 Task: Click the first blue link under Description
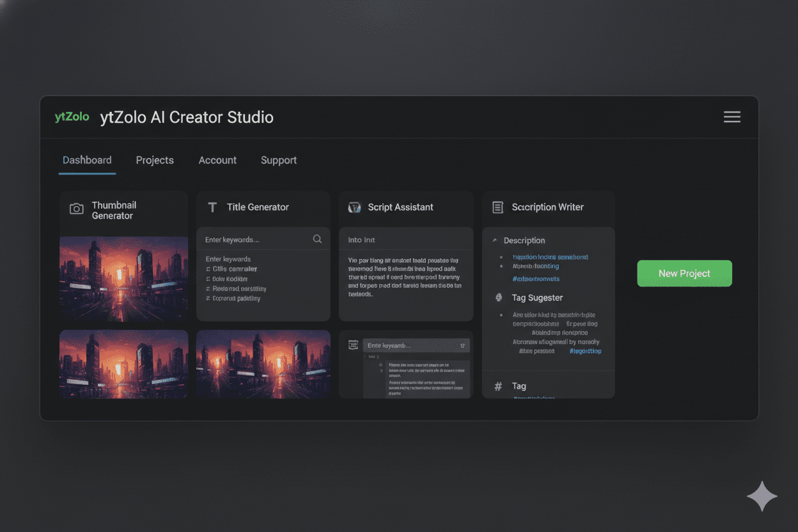point(551,257)
